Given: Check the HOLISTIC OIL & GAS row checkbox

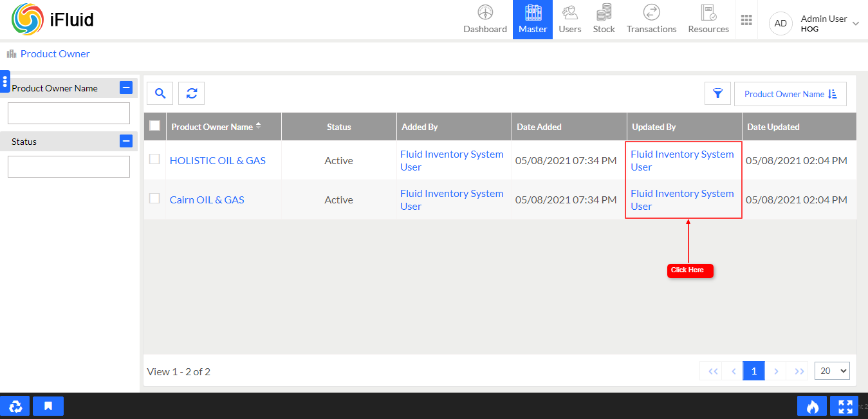Looking at the screenshot, I should pyautogui.click(x=154, y=159).
